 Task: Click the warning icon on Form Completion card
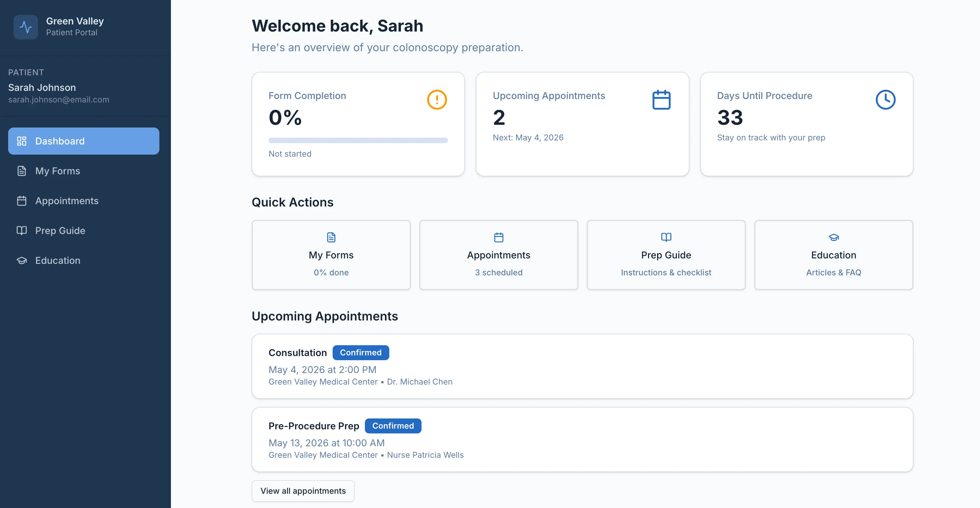click(x=437, y=99)
